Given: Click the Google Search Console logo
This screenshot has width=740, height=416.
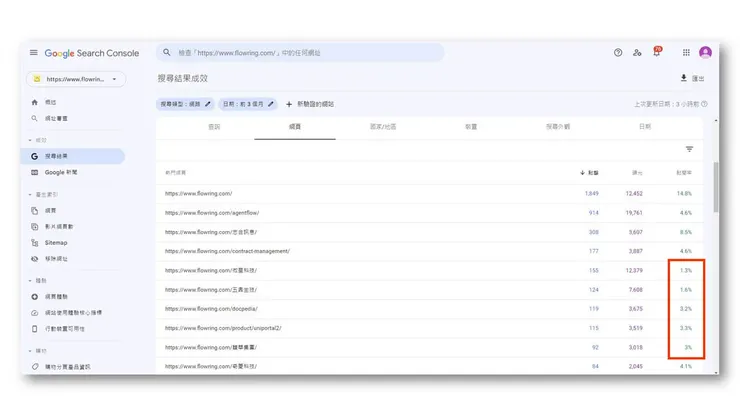Looking at the screenshot, I should (x=92, y=53).
